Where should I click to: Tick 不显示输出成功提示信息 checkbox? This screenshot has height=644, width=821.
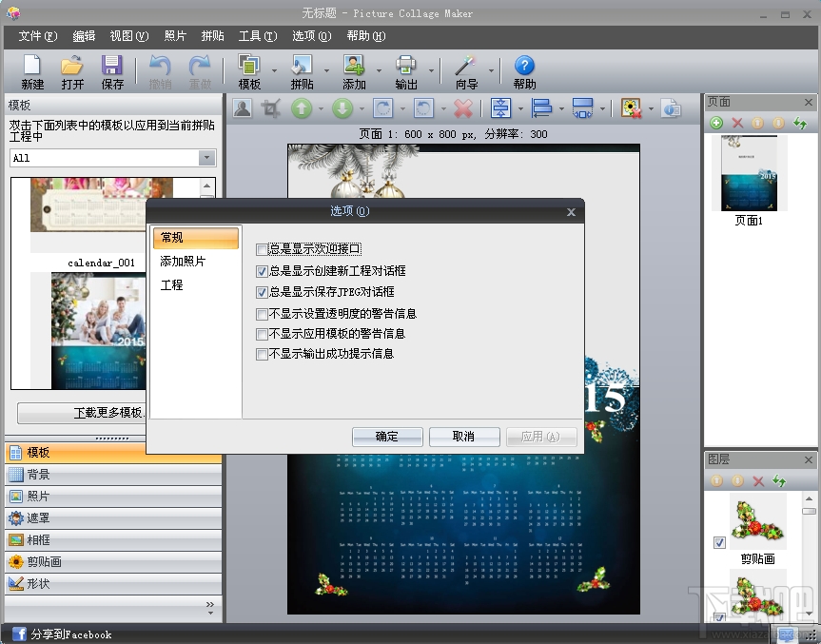[262, 354]
